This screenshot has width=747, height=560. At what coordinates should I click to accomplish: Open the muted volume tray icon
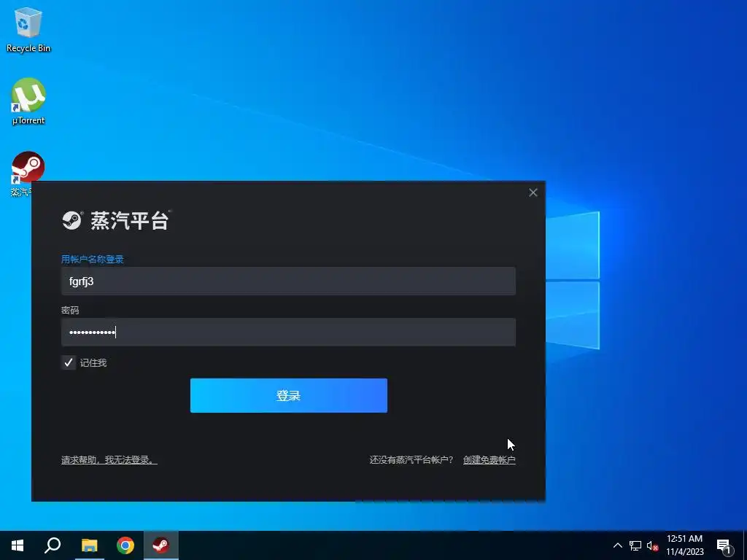652,545
